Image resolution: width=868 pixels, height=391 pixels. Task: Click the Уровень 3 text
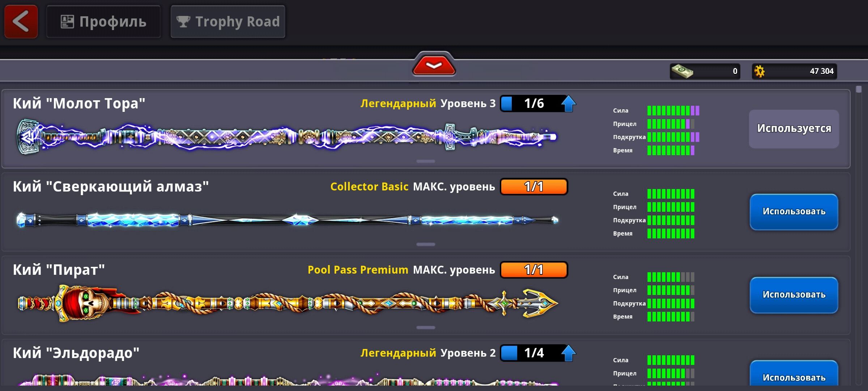[468, 104]
